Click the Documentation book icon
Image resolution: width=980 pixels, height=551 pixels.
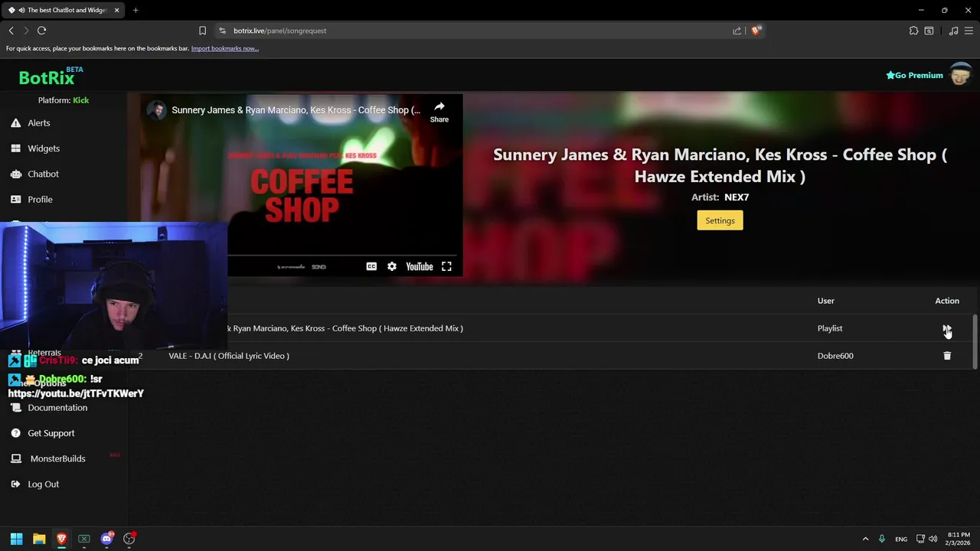pyautogui.click(x=15, y=408)
